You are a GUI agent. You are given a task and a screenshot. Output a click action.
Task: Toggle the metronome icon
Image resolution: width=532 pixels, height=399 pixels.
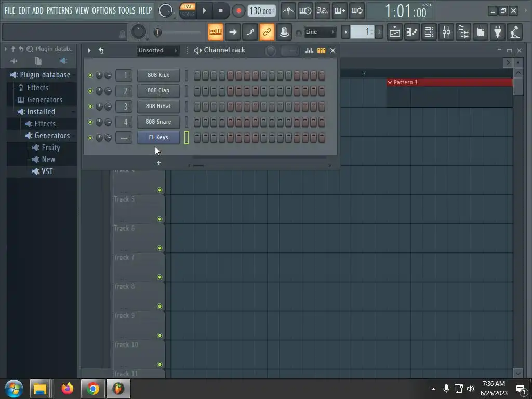click(288, 11)
